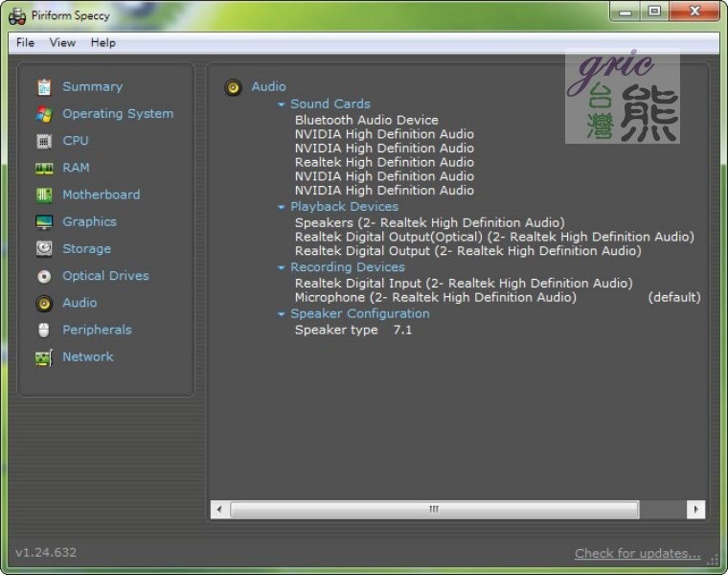Screen dimensions: 728x575
Task: Select Realtek High Definition Audio sound card
Action: tap(384, 163)
